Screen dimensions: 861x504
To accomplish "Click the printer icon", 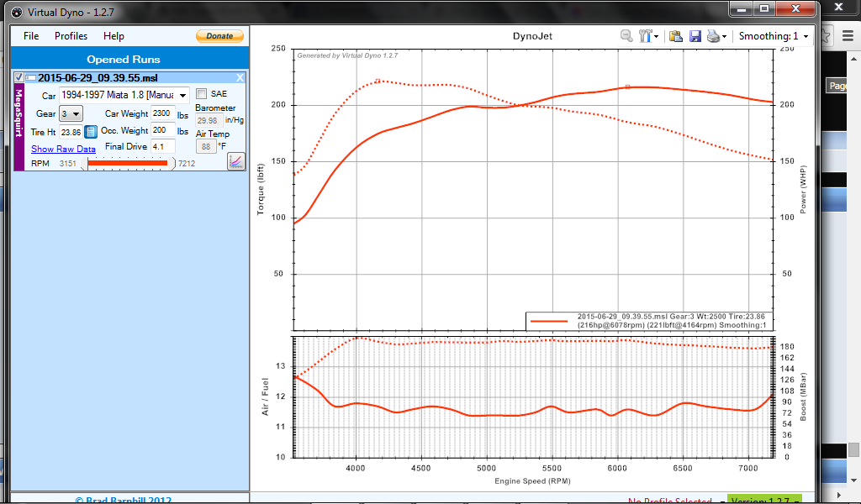I will pos(713,36).
